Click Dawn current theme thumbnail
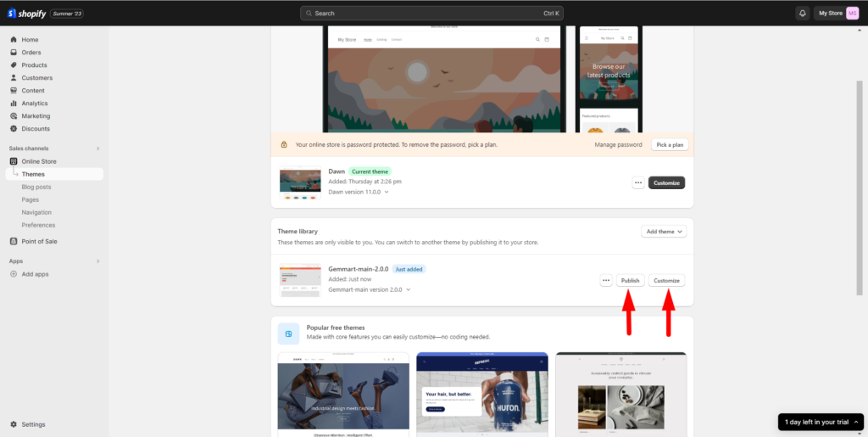Image resolution: width=868 pixels, height=437 pixels. pos(301,182)
